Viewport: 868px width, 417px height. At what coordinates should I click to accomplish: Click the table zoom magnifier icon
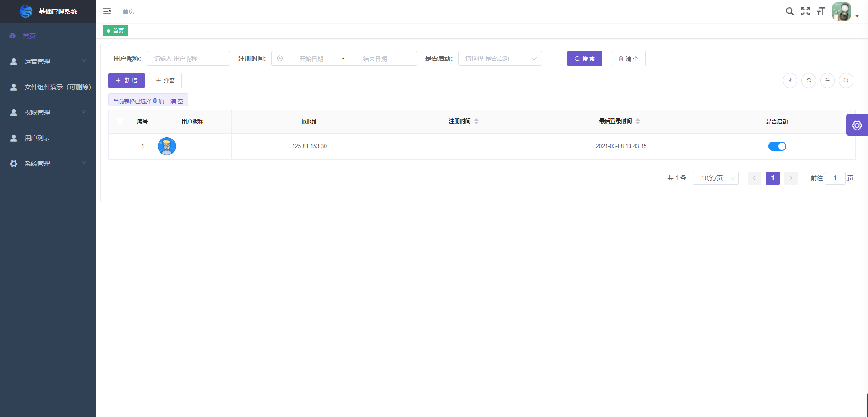(x=846, y=80)
